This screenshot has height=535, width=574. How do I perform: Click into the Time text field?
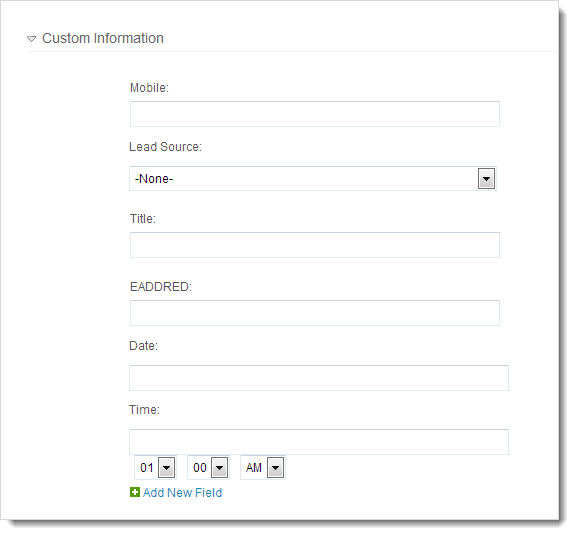tap(319, 442)
